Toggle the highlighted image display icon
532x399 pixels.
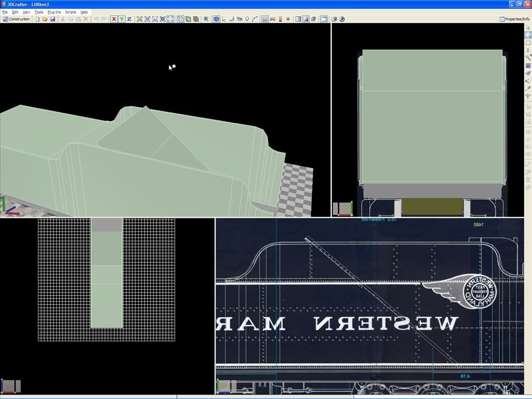(x=306, y=19)
